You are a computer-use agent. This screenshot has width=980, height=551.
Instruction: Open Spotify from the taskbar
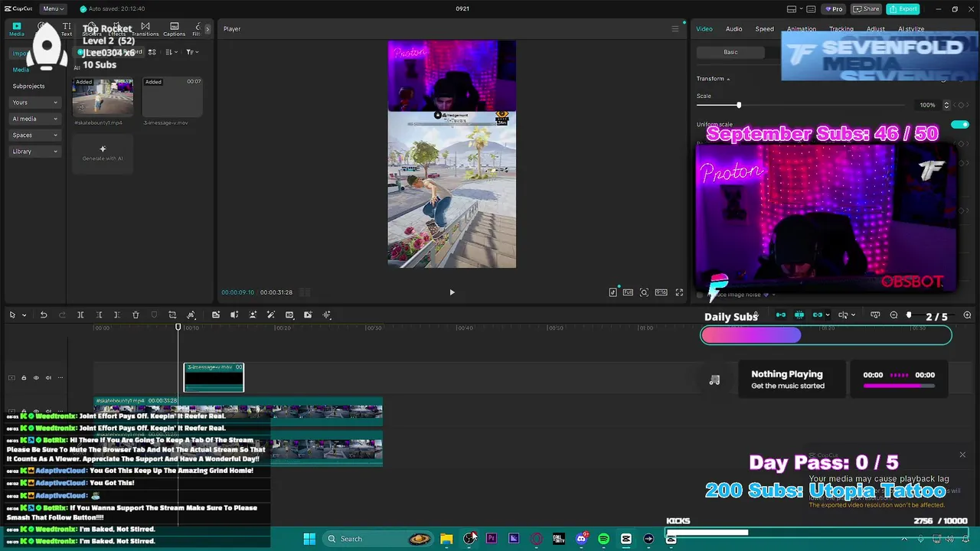(x=603, y=539)
